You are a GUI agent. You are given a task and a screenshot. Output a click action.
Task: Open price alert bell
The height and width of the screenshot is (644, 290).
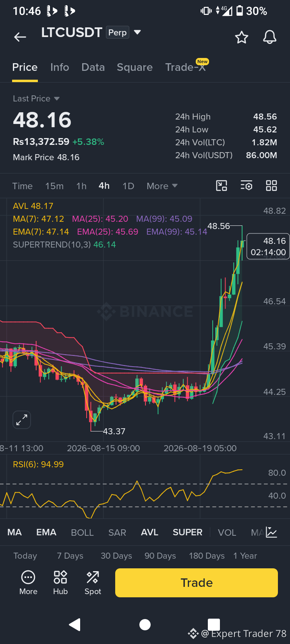tap(269, 37)
